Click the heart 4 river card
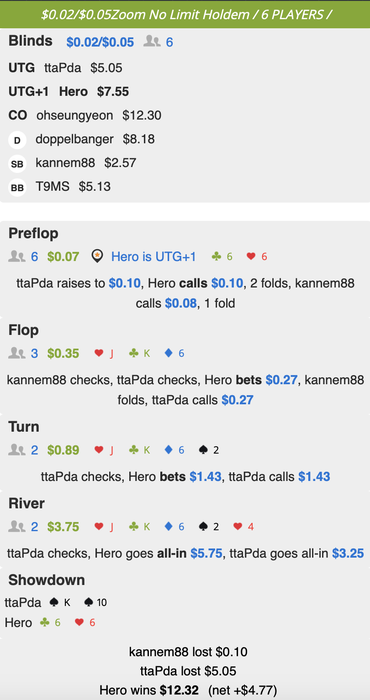 [x=244, y=527]
